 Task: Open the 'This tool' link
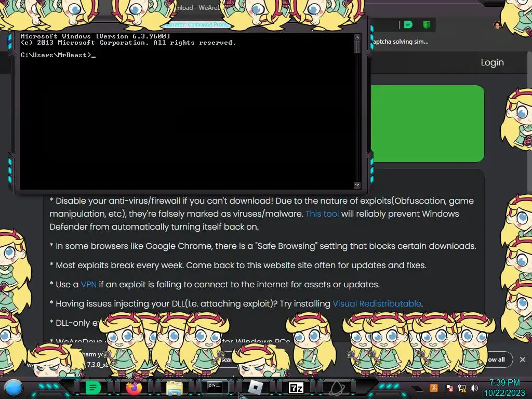coord(322,214)
